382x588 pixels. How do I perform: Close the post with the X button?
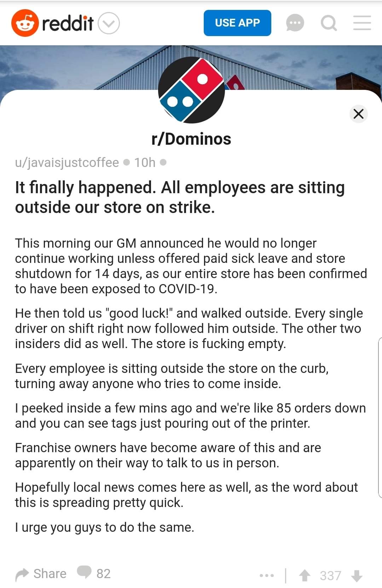tap(359, 114)
